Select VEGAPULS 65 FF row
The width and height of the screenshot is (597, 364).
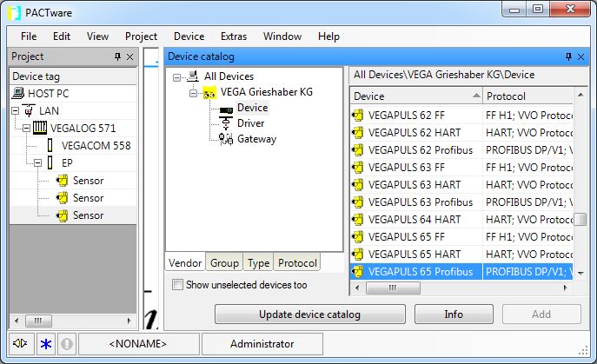point(461,237)
